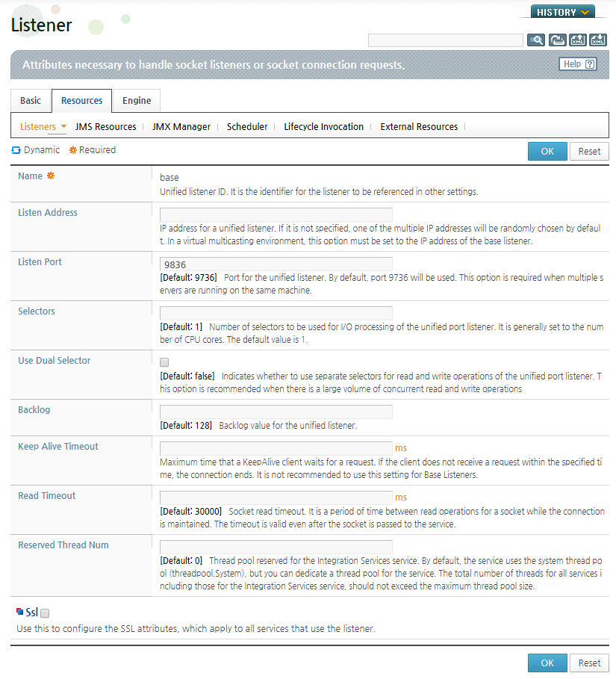Click the Listen Address label
The image size is (616, 679).
coord(48,213)
